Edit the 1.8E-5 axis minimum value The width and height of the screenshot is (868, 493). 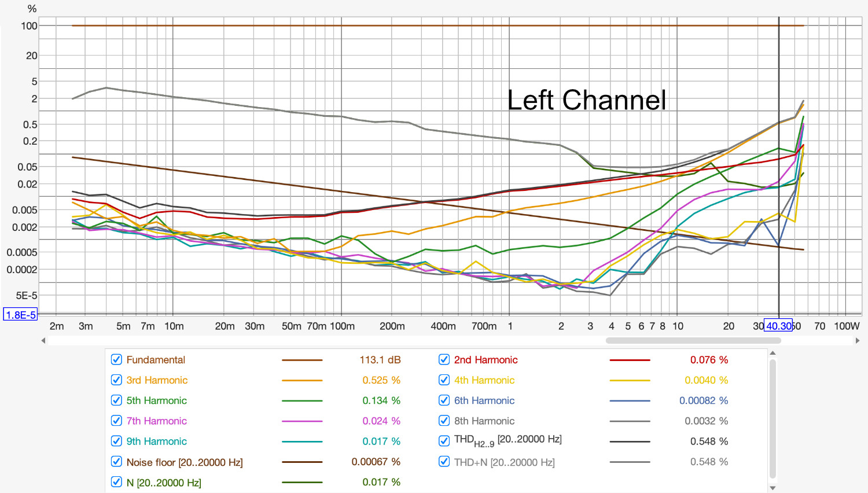click(19, 314)
